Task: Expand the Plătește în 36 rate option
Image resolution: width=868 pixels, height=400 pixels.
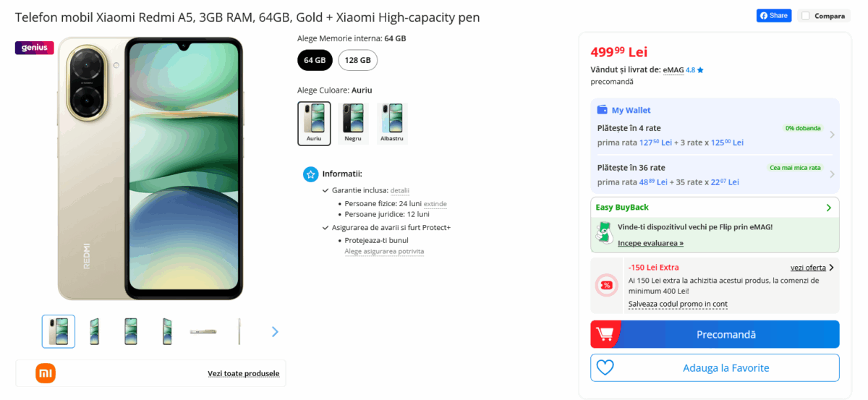Action: 715,174
